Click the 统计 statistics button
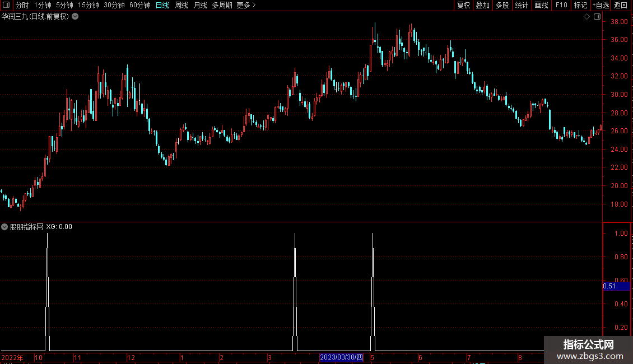Screen dimensions: 633x364 522,5
